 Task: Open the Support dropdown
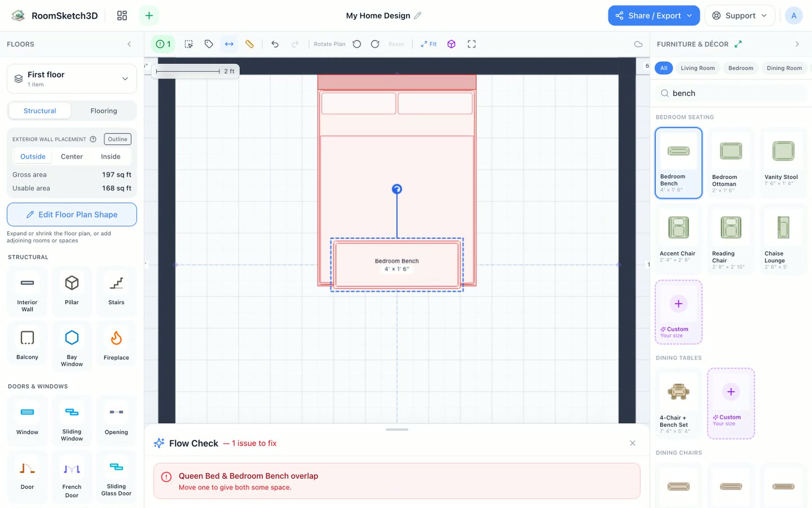740,16
